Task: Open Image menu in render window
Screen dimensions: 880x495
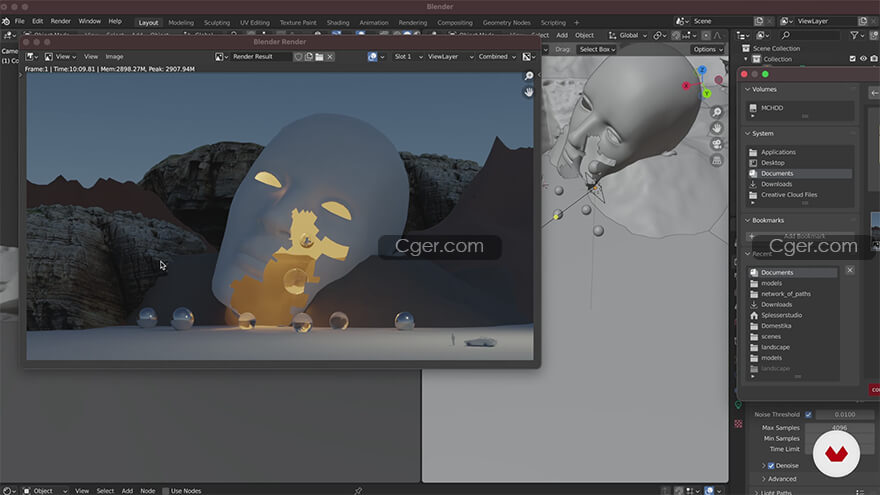Action: coord(114,57)
